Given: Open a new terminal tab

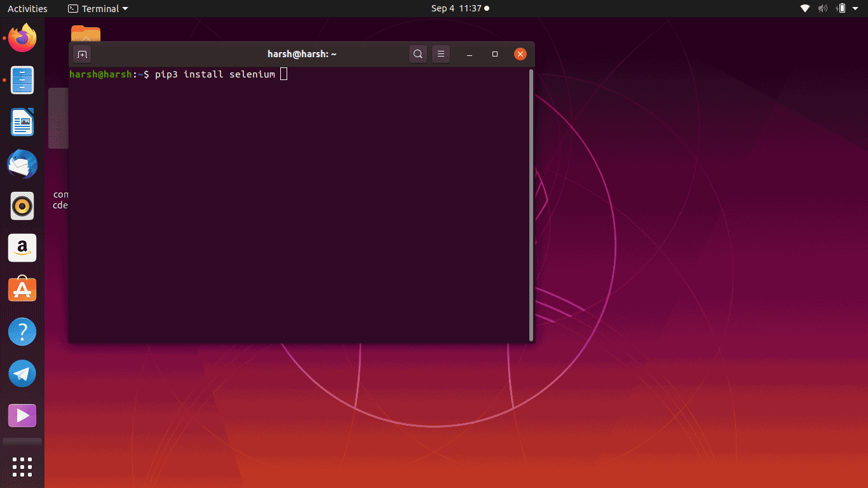Looking at the screenshot, I should 82,55.
